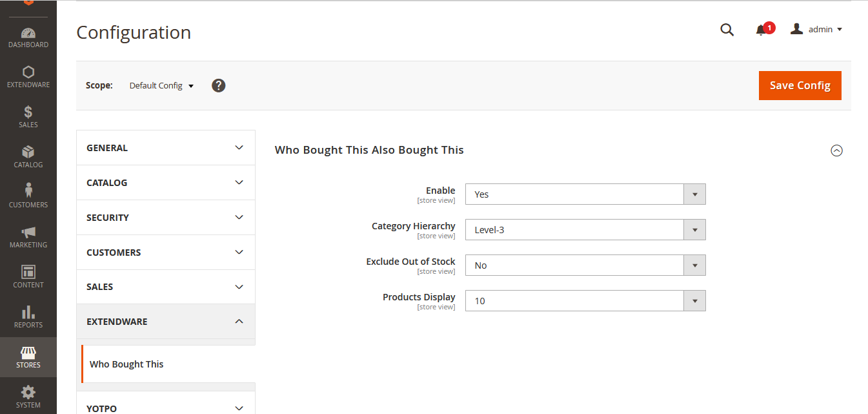Click the Save Config button
868x414 pixels.
coord(800,85)
